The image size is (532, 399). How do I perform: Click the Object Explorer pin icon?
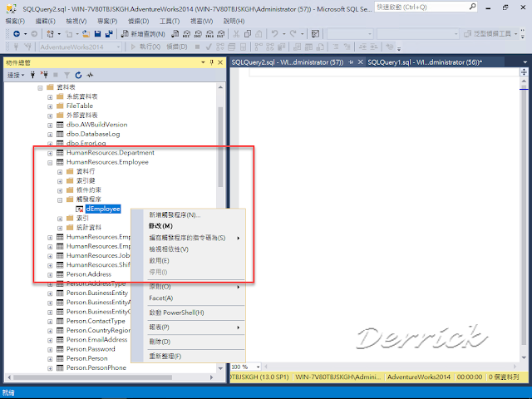212,62
